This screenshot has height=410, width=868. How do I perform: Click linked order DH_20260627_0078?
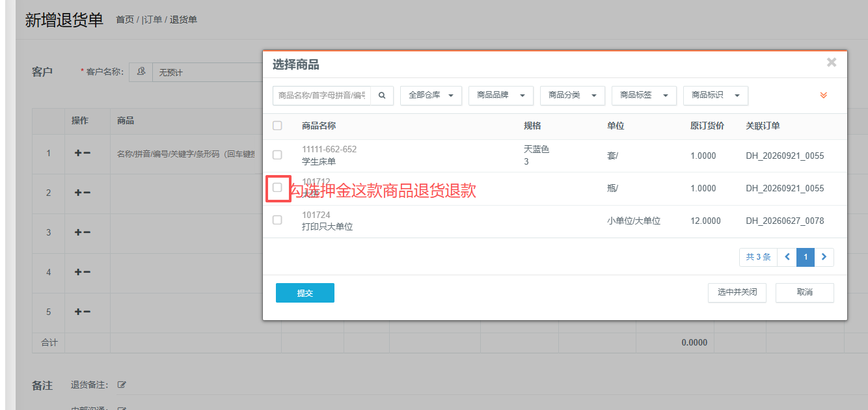click(785, 221)
